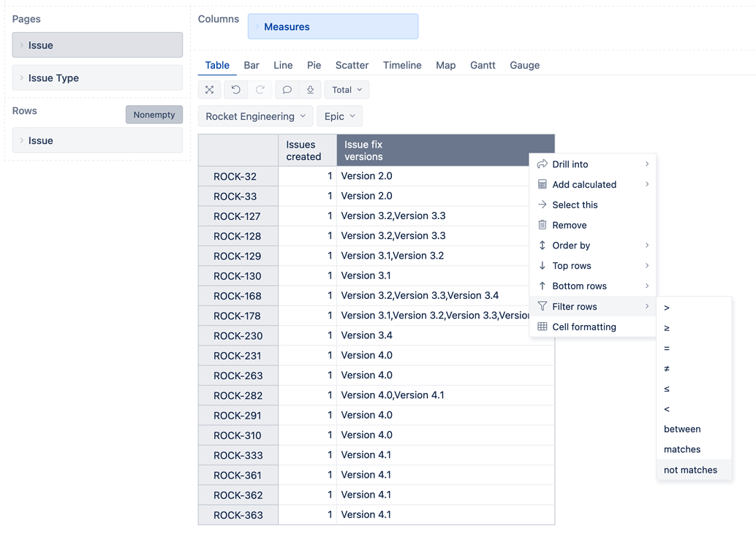Toggle the Nonempty option for Rows
This screenshot has height=545, width=756.
[154, 115]
